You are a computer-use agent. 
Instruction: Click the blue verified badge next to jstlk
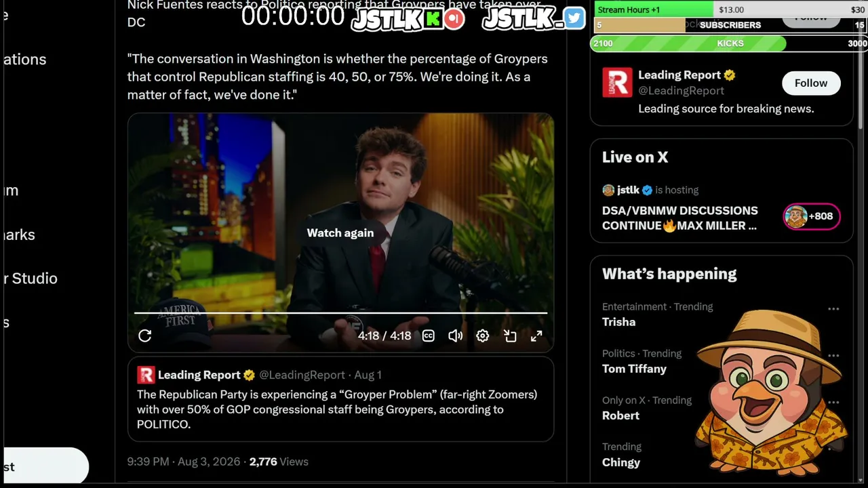647,190
